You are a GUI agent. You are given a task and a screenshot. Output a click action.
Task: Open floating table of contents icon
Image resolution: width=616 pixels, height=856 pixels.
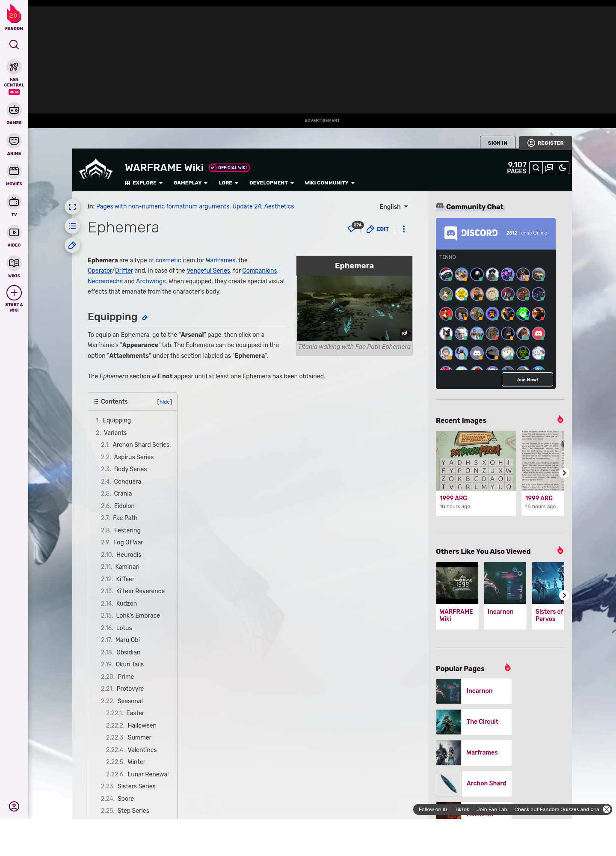(72, 226)
